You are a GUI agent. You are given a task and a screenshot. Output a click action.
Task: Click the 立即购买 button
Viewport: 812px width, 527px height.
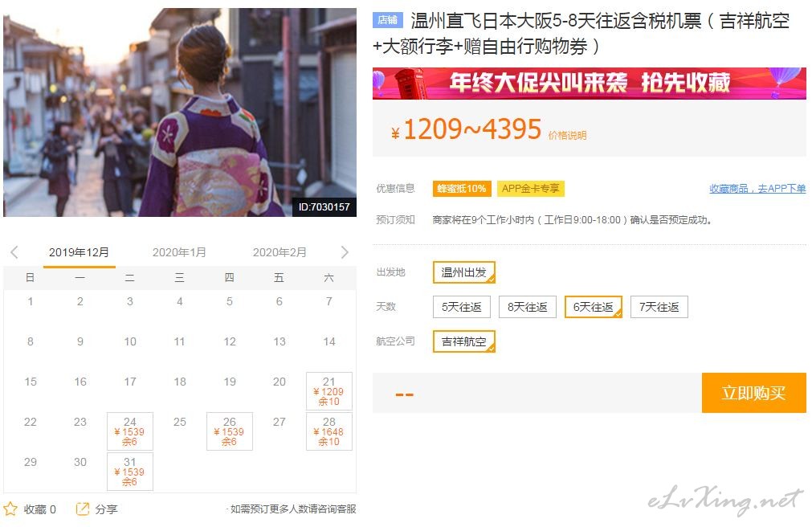click(754, 393)
